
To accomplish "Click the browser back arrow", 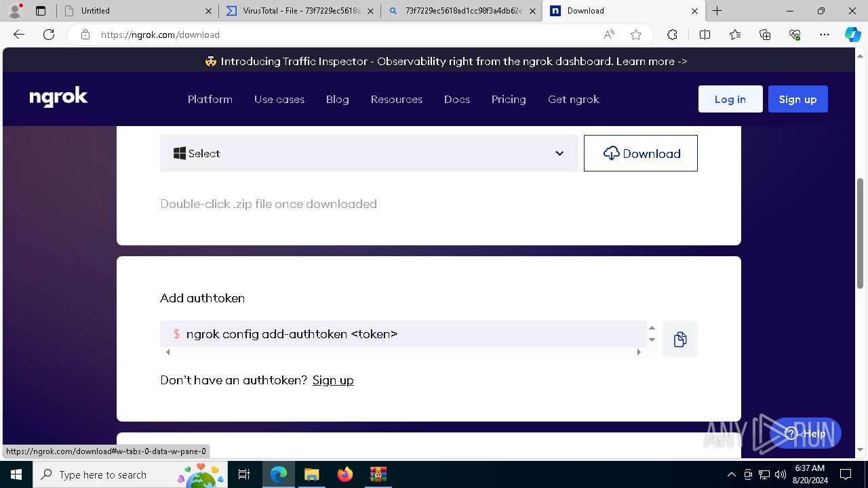I will click(x=19, y=35).
